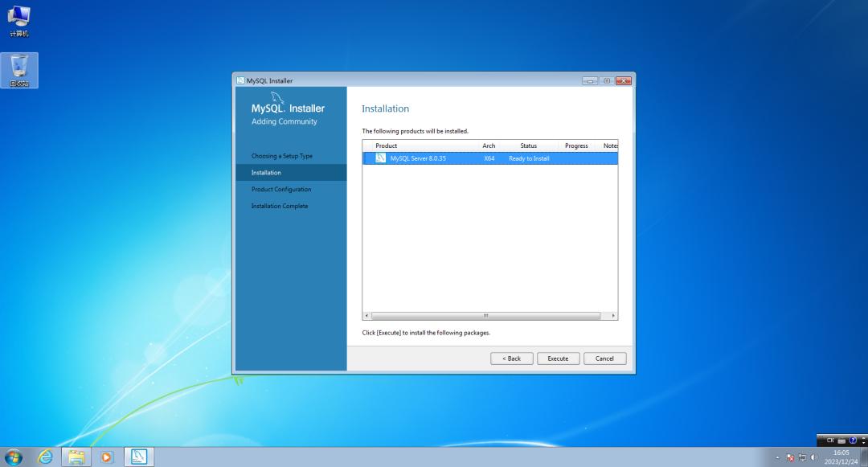Click the horizontal scrollbar right arrow

pyautogui.click(x=613, y=315)
